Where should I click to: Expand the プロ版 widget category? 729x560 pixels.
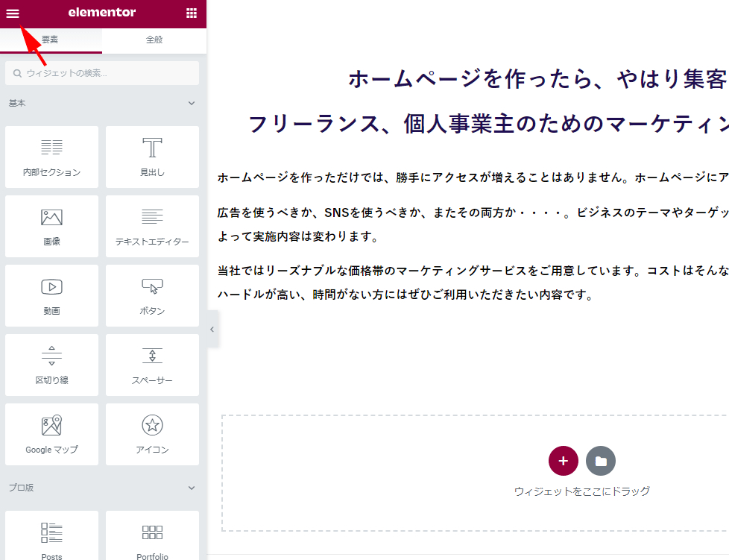(192, 488)
